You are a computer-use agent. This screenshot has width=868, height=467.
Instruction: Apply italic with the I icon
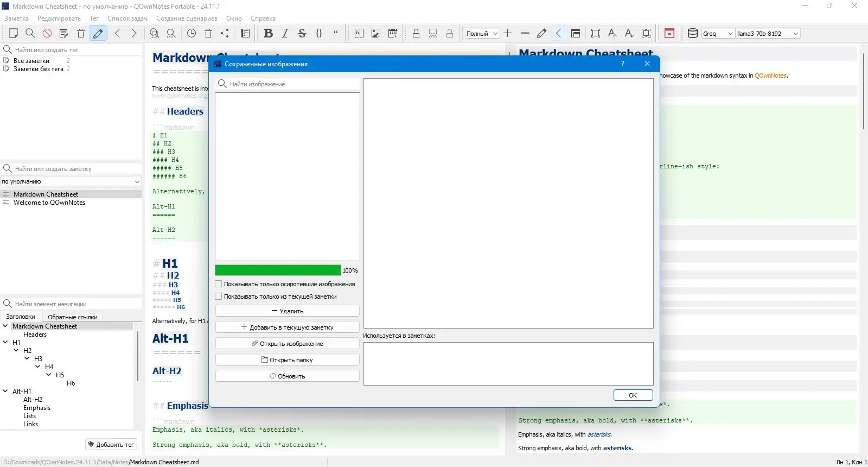(x=285, y=33)
